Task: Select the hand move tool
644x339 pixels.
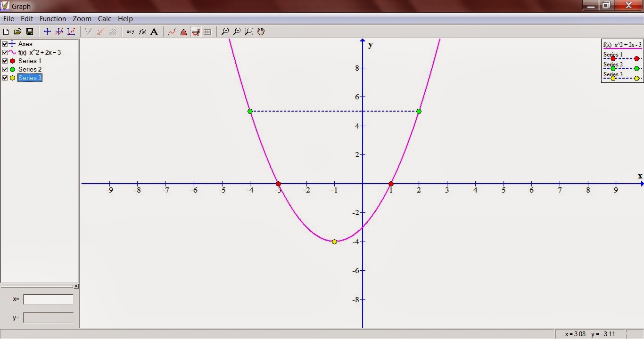Action: (x=261, y=32)
